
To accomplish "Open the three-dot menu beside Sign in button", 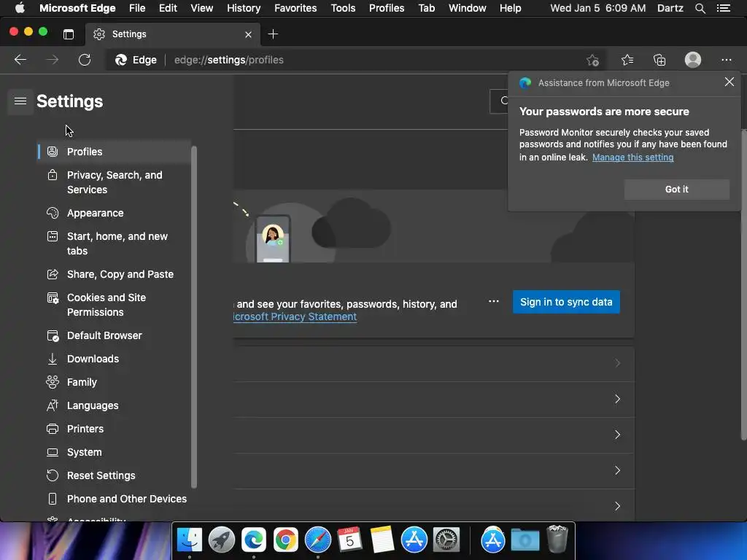I will 494,301.
